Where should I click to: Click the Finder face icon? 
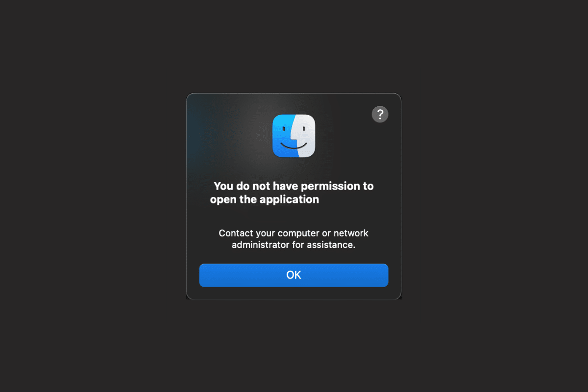[294, 136]
